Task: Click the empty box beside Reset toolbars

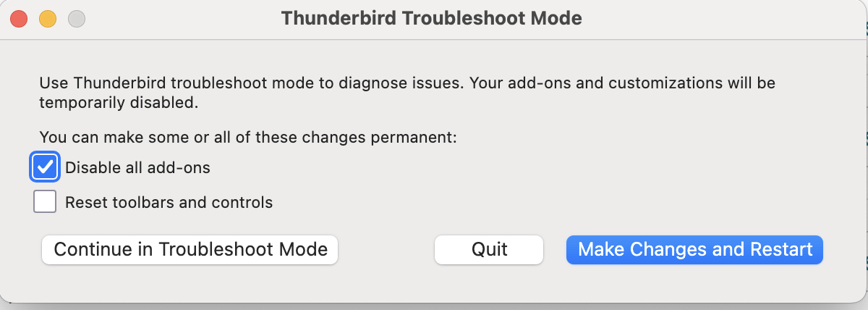Action: [45, 202]
